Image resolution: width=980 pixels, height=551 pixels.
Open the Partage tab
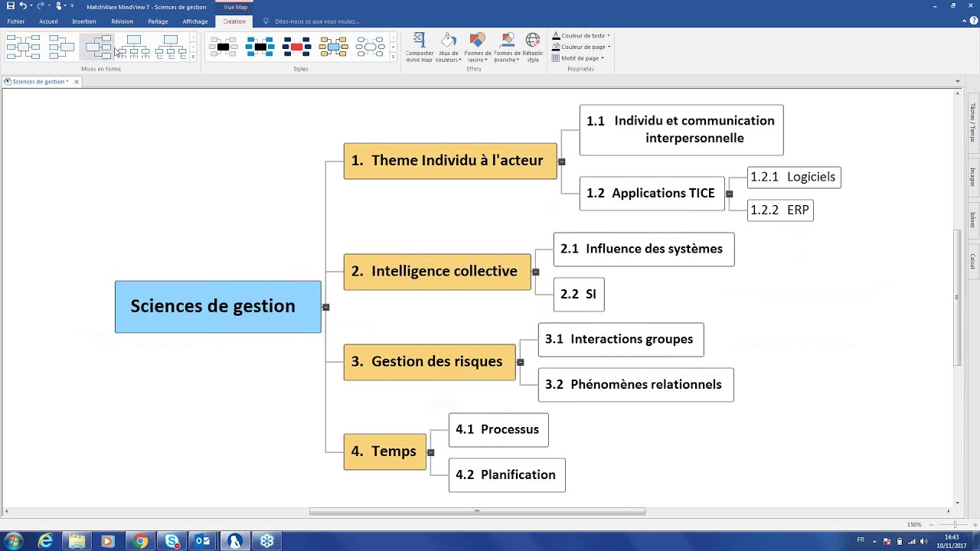[158, 21]
